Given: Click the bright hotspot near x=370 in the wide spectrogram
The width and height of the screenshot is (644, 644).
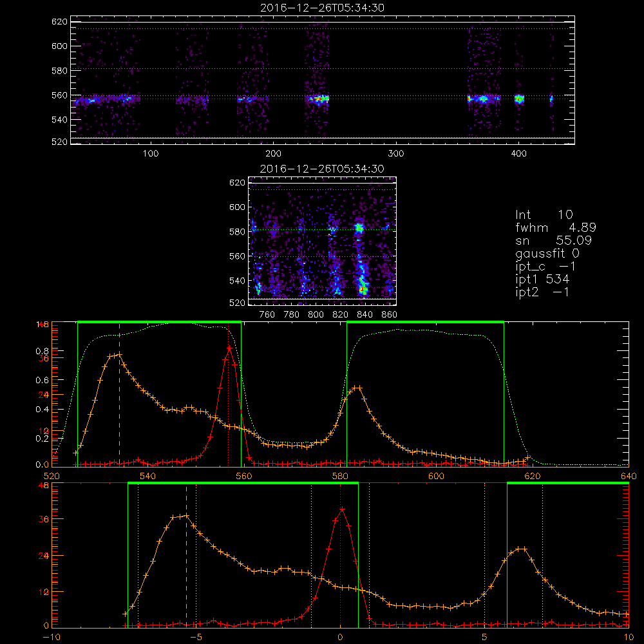Looking at the screenshot, I should pyautogui.click(x=483, y=99).
